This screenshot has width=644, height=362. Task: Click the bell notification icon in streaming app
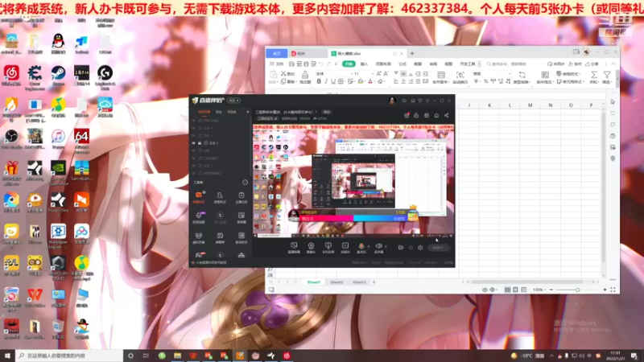(436, 116)
